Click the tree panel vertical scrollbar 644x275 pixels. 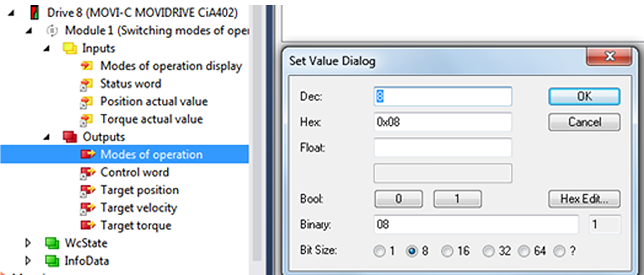pos(257,136)
